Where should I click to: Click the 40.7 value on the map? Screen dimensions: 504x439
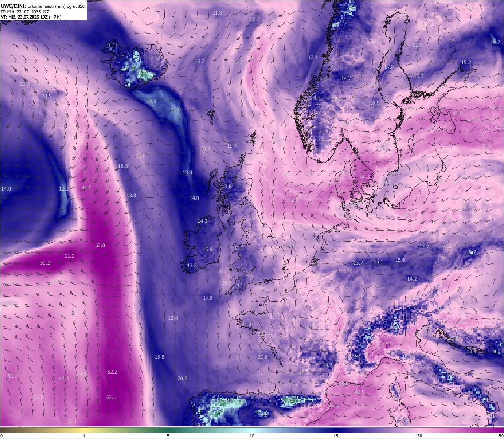point(13,376)
